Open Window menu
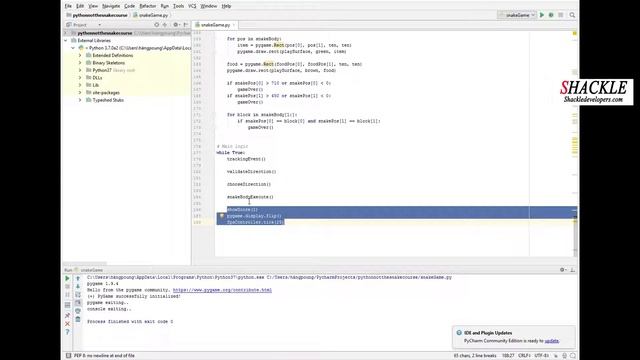The width and height of the screenshot is (640, 360). 209,6
